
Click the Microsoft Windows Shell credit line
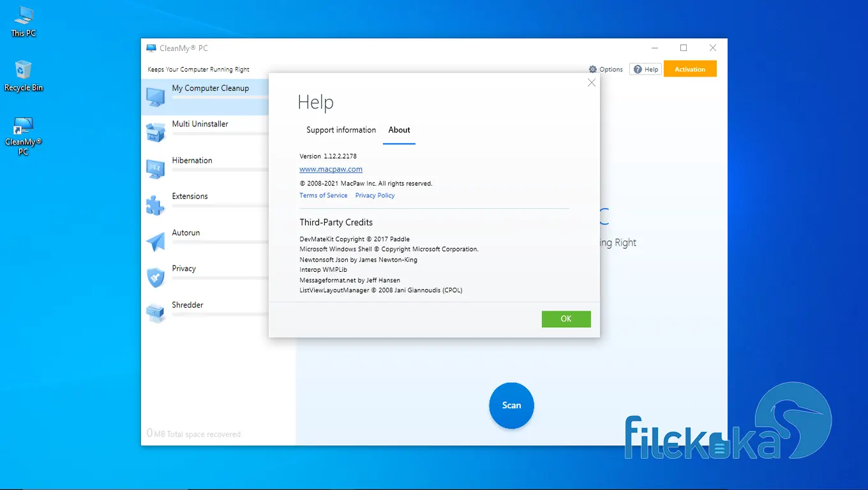[x=389, y=249]
